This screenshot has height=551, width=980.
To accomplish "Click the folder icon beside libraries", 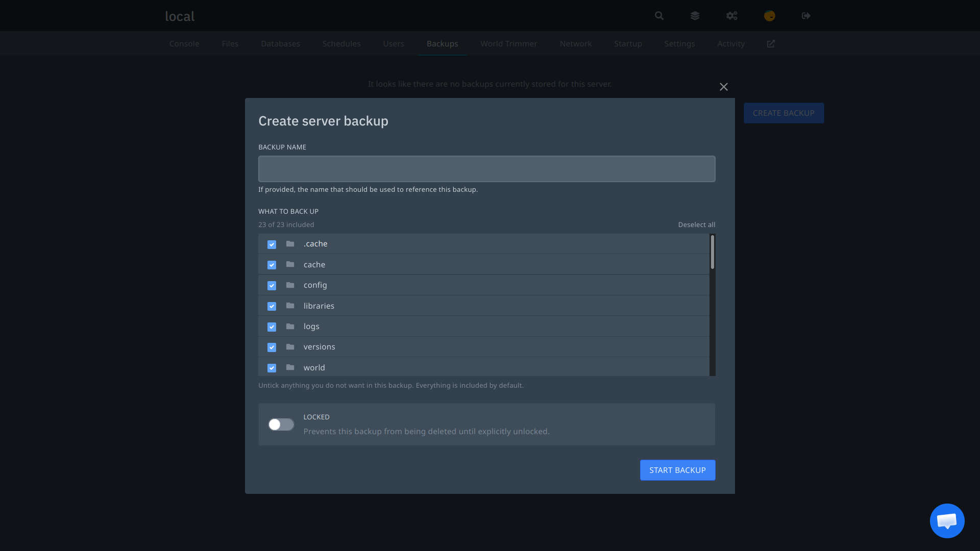I will point(290,306).
